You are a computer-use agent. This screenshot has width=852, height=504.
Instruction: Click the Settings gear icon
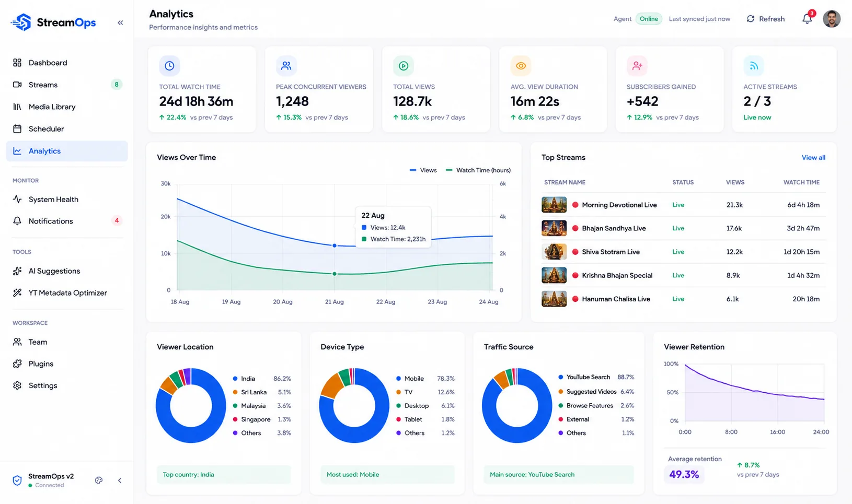(x=17, y=385)
